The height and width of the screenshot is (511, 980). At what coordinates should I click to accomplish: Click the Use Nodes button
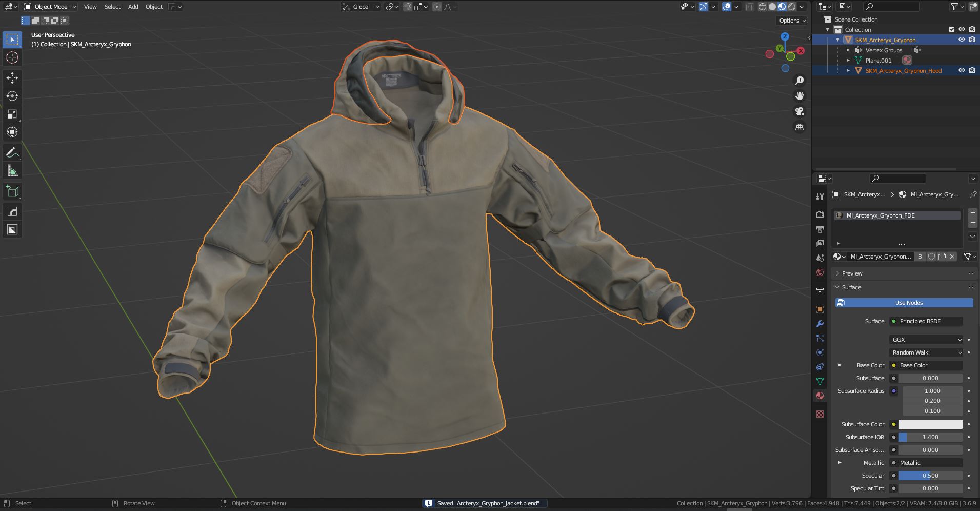[908, 303]
